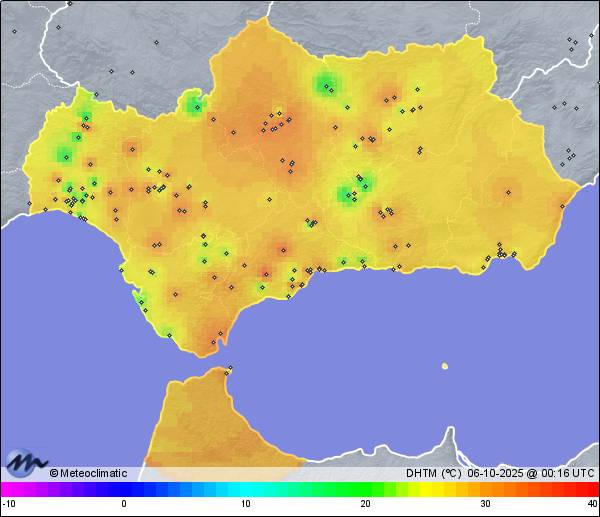Click the small island in the sea
Image resolution: width=600 pixels, height=517 pixels.
[x=444, y=366]
